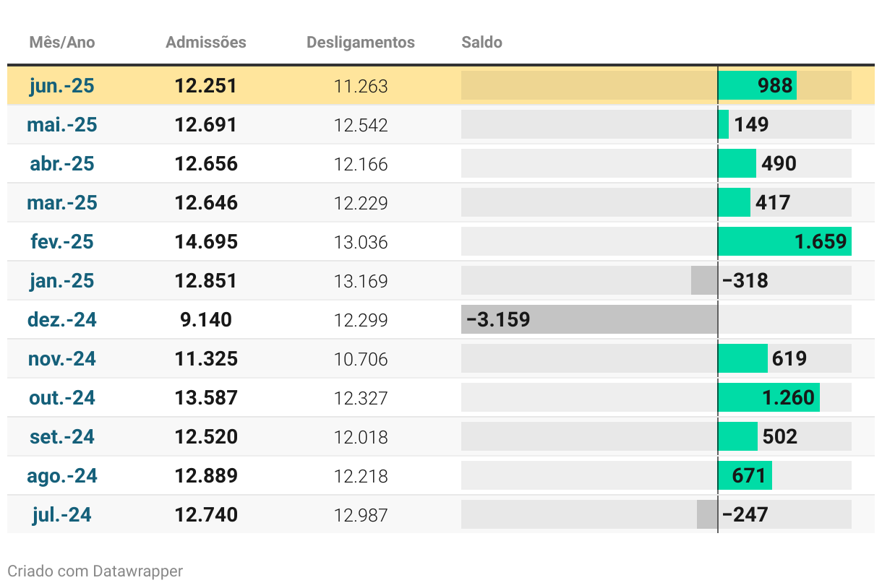The width and height of the screenshot is (882, 588).
Task: Select the nov.-24 month label
Action: [x=62, y=358]
